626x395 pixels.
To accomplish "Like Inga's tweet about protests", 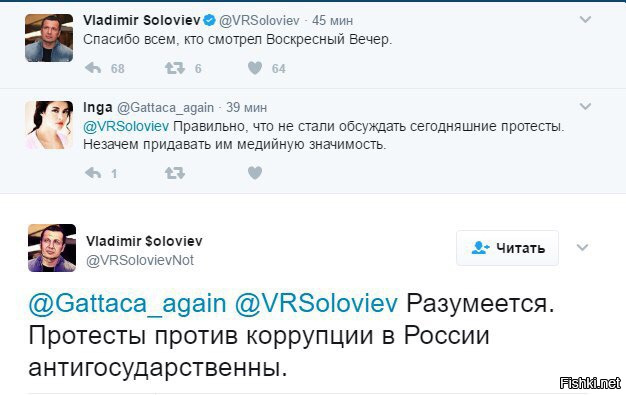I will click(x=255, y=173).
